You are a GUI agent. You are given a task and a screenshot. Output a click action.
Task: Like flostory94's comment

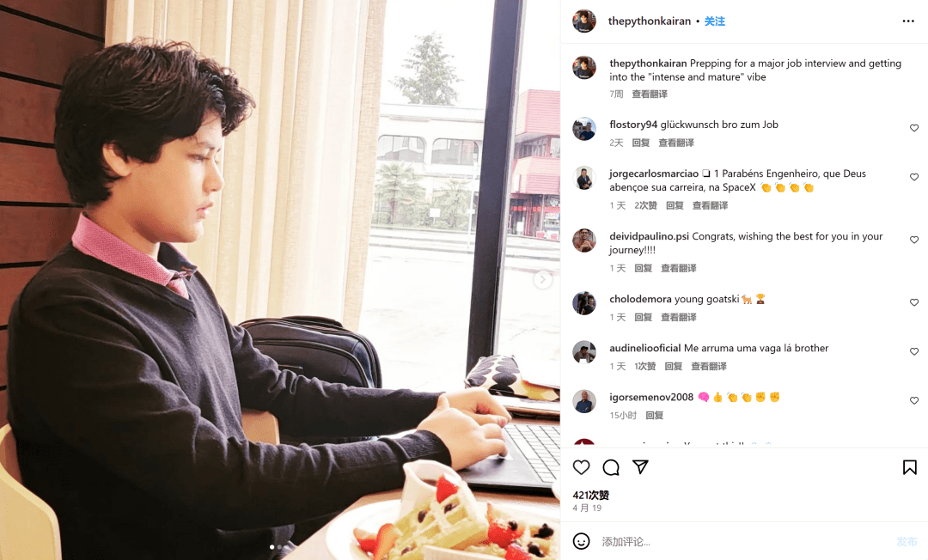click(x=913, y=128)
